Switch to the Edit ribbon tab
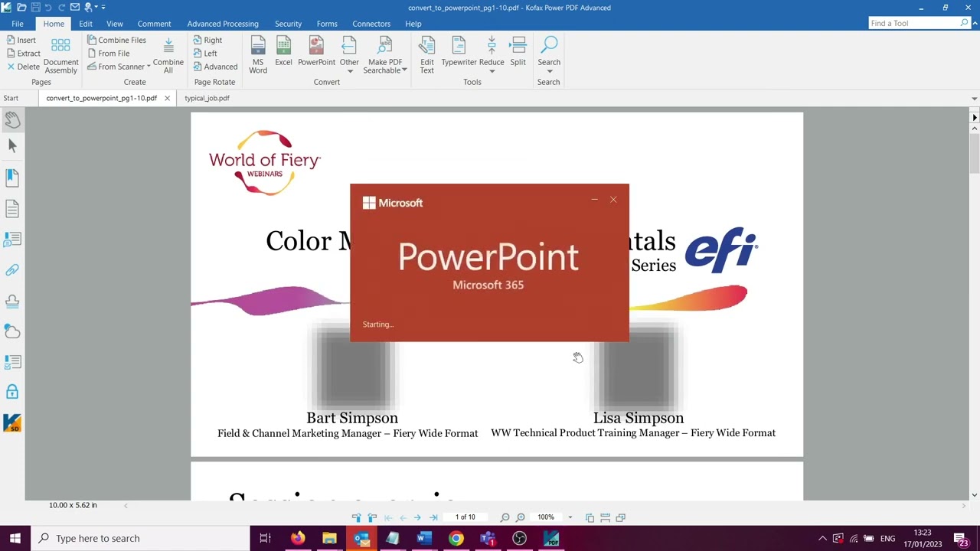 pos(85,24)
